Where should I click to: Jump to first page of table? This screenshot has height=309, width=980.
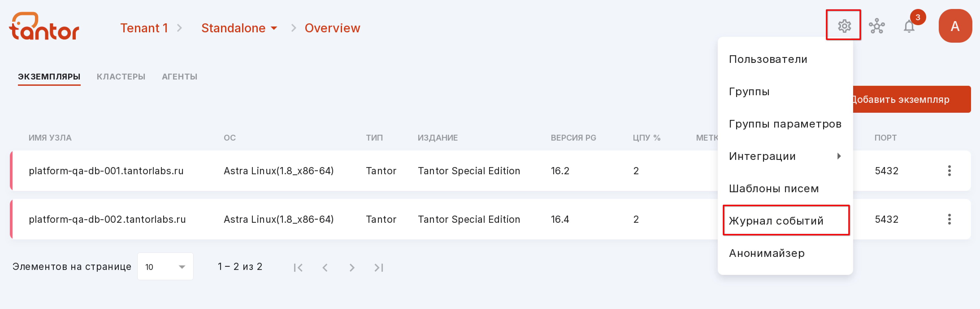click(x=298, y=267)
